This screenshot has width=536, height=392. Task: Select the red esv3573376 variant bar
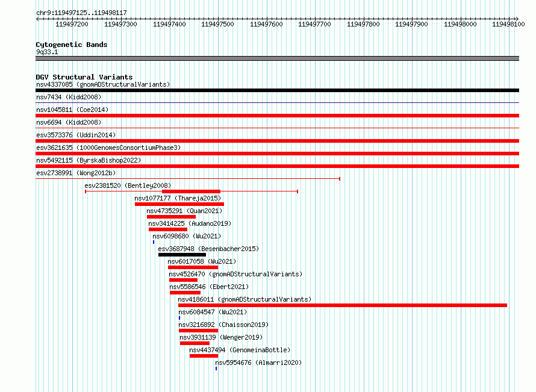[x=277, y=141]
